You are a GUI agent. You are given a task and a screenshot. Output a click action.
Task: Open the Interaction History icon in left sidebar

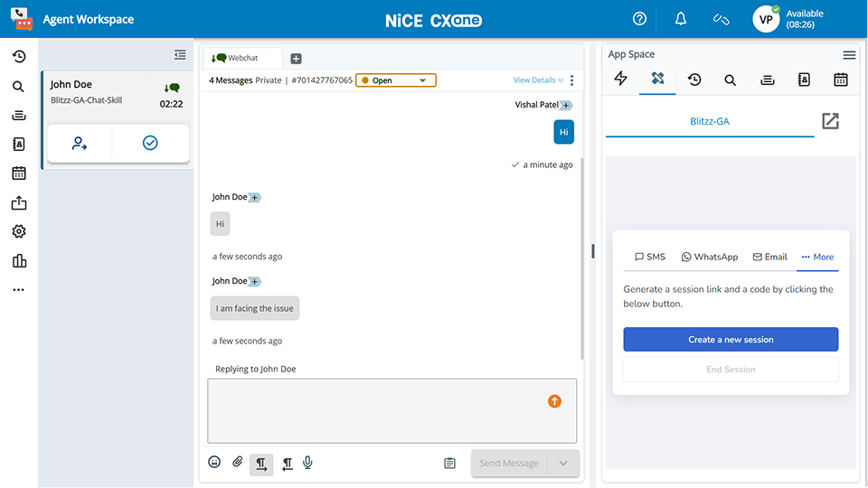click(19, 56)
